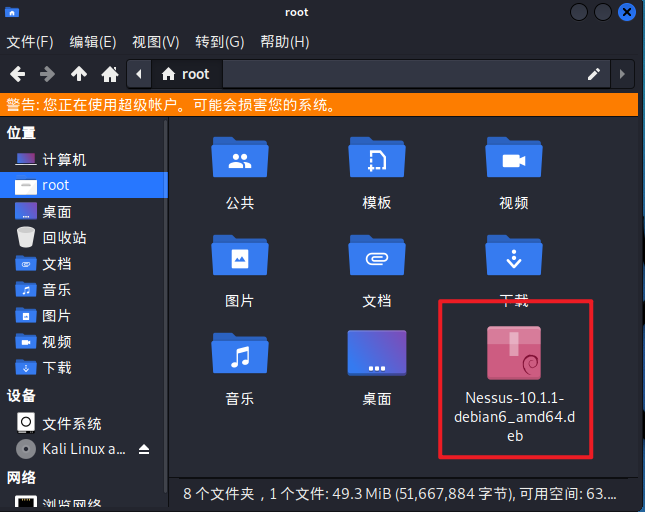
Task: Toggle path edit mode with pencil icon
Action: tap(594, 74)
